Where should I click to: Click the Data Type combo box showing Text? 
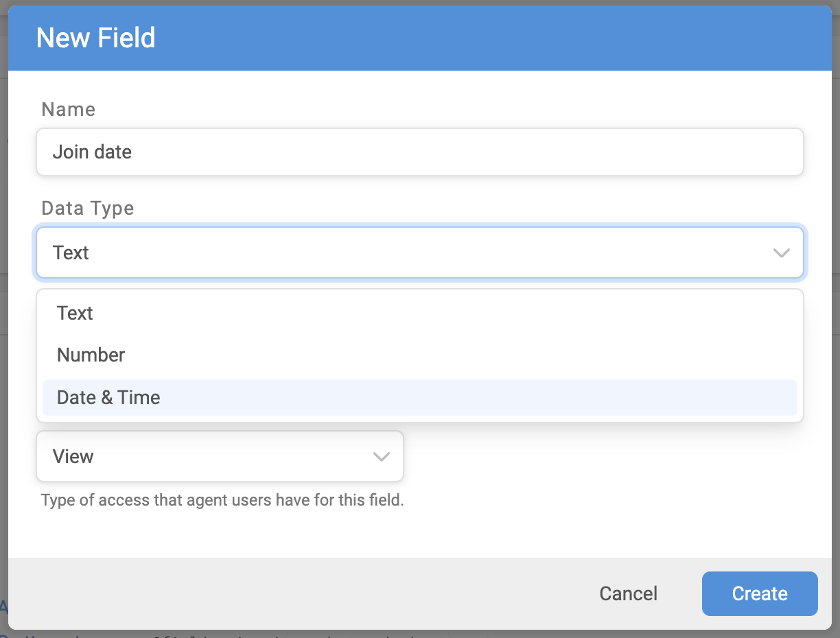click(419, 252)
